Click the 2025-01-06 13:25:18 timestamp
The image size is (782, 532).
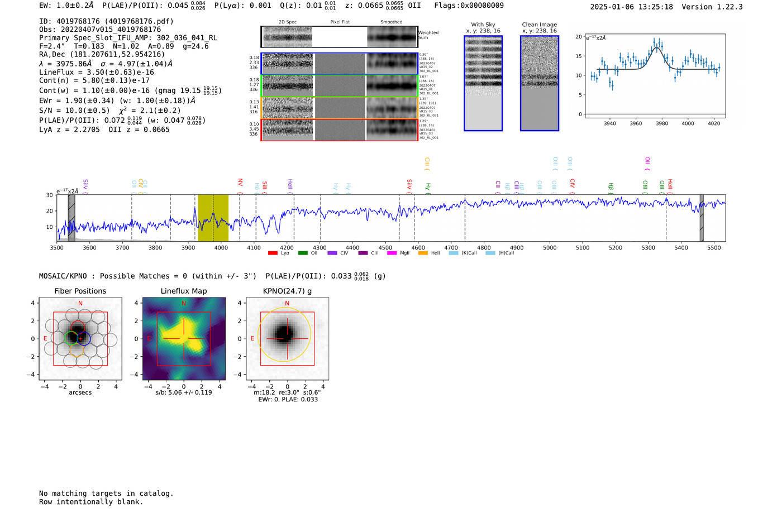(x=632, y=7)
